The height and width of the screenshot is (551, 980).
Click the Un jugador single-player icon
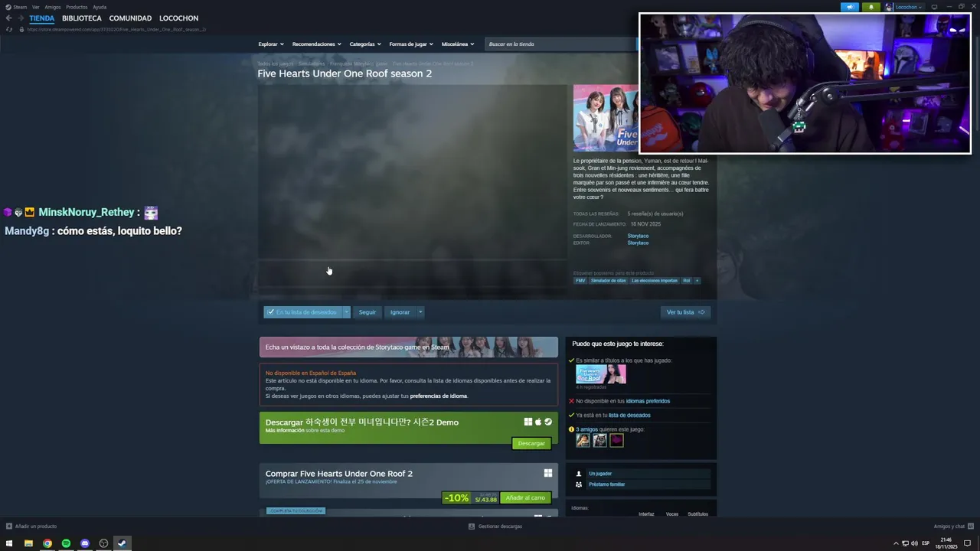point(579,474)
